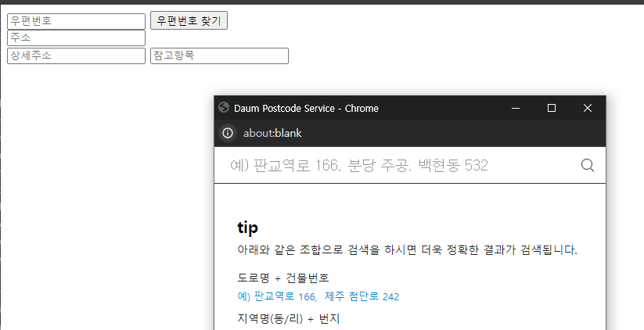Click the '지역명(동/리) + 번지' text
Screen dimensions: 644x330
click(289, 318)
